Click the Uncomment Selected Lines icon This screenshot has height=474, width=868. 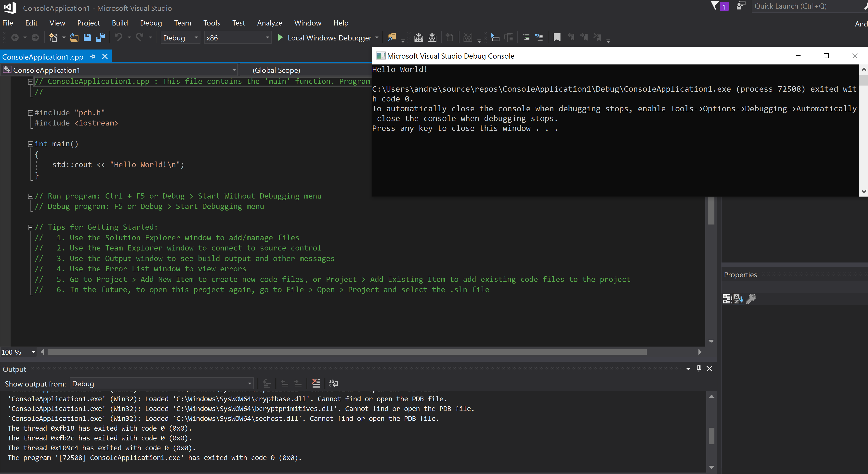(539, 38)
